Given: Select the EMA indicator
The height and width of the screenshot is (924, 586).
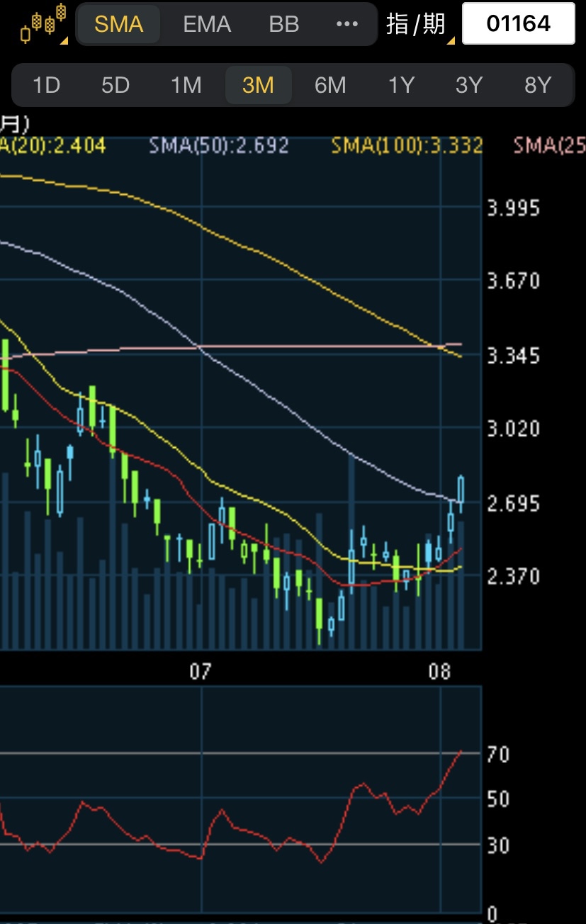Looking at the screenshot, I should pos(207,24).
